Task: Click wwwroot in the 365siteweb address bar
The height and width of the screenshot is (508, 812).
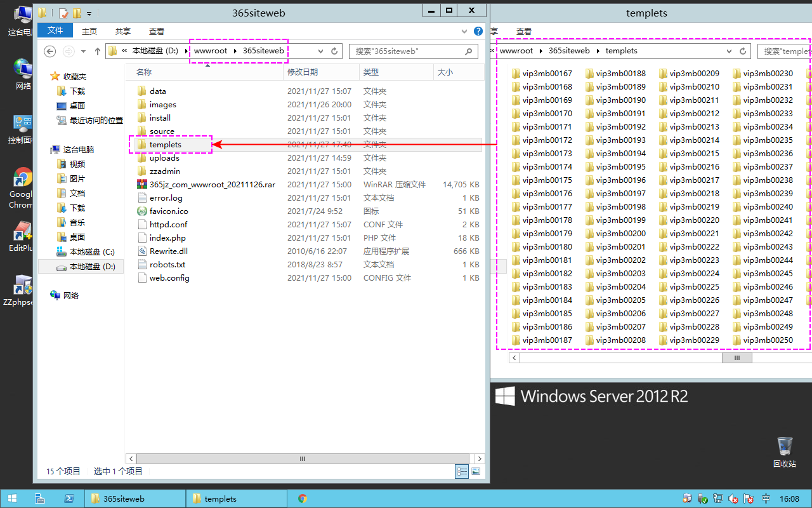Action: point(211,51)
